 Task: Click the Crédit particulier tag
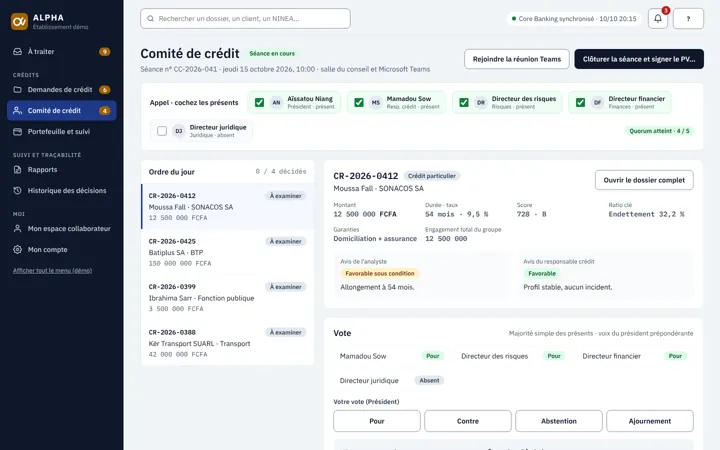[432, 176]
